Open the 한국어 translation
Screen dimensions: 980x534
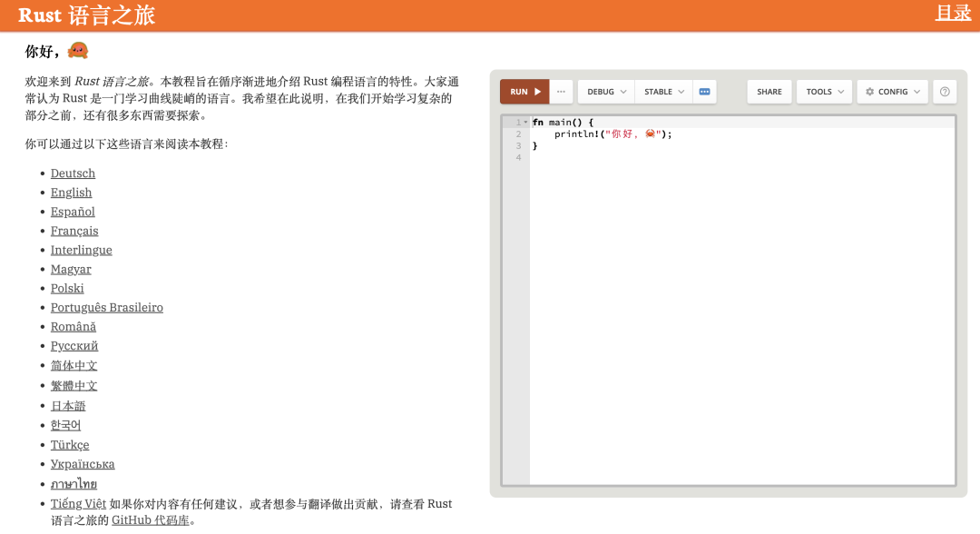click(x=65, y=425)
